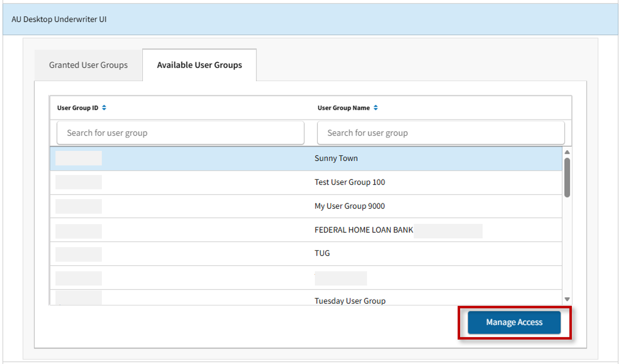Sort by User Group ID
This screenshot has height=364, width=621.
tap(104, 108)
